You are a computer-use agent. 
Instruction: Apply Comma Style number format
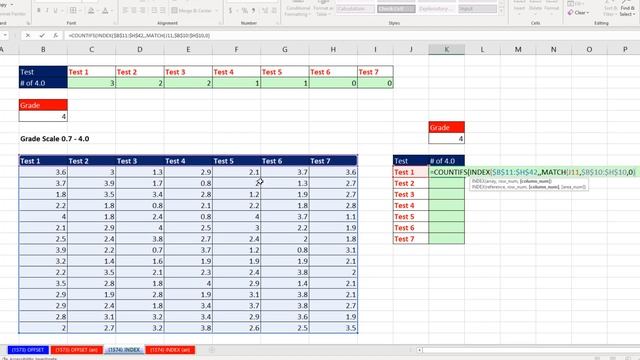click(253, 10)
